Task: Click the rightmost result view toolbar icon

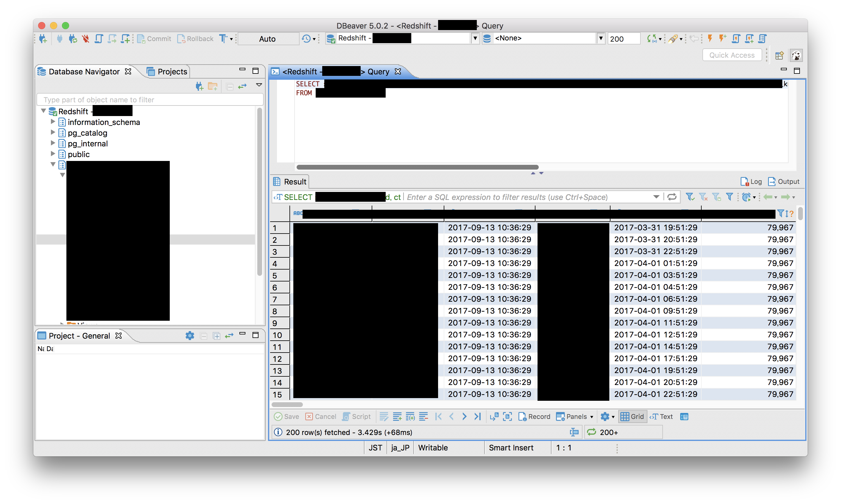Action: pyautogui.click(x=684, y=416)
